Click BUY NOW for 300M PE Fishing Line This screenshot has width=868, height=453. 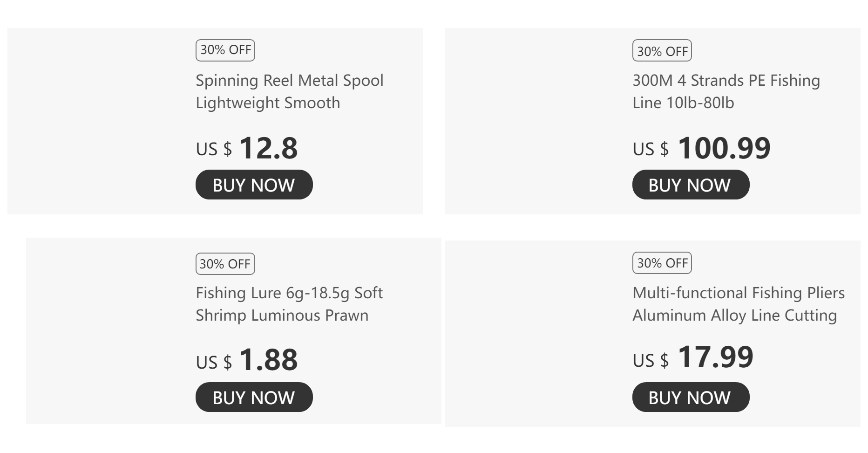[690, 185]
